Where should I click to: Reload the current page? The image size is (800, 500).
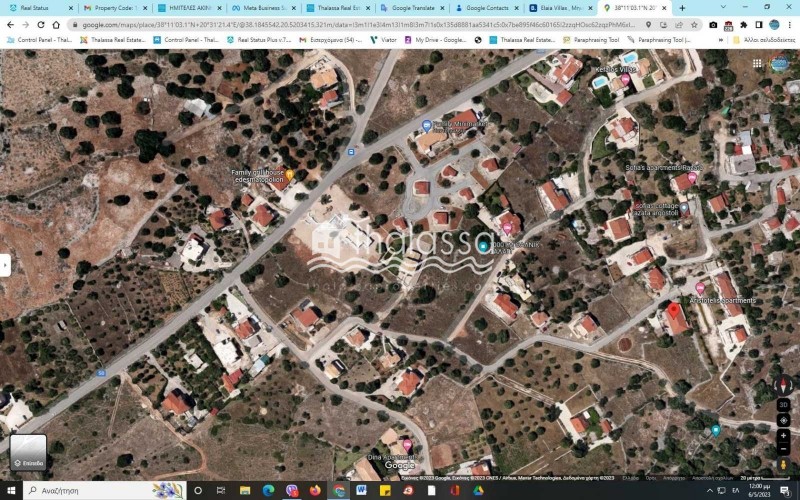(41, 24)
